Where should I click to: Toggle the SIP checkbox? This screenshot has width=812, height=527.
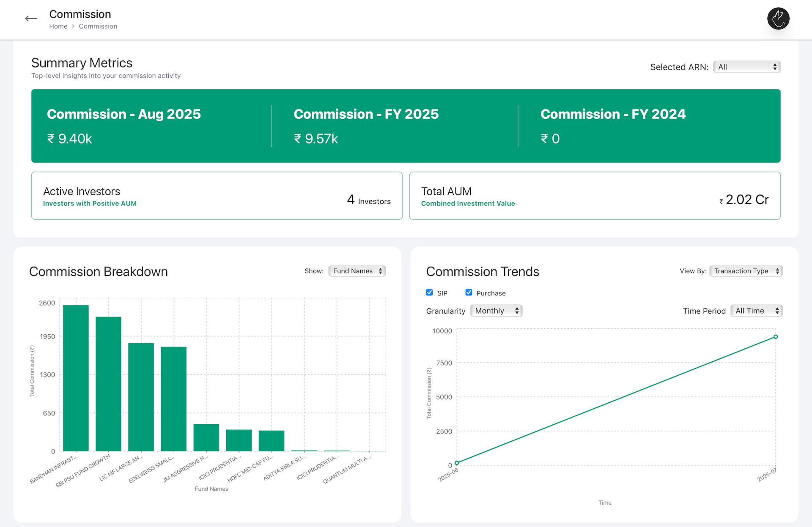click(x=429, y=292)
